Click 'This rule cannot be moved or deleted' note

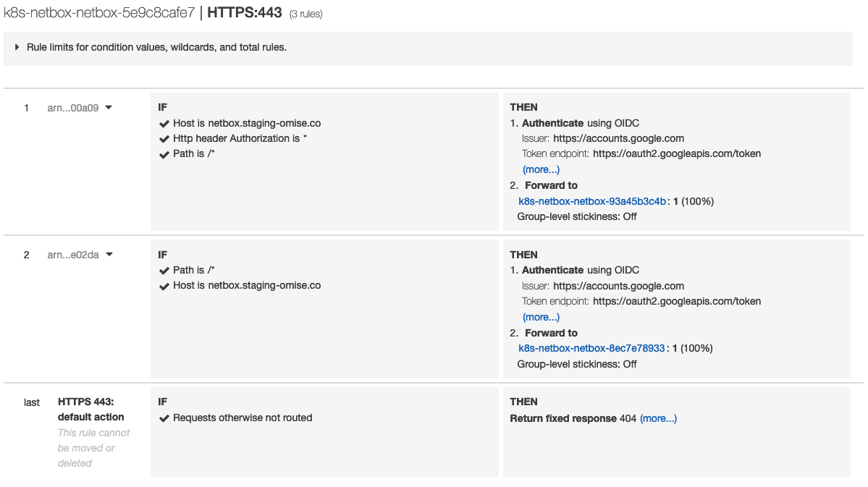coord(93,448)
